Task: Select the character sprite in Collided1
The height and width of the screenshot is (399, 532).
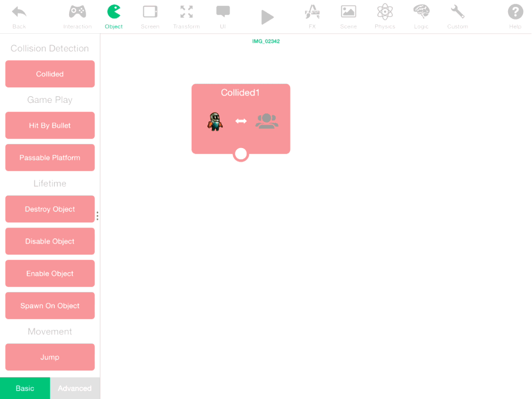Action: (x=215, y=122)
